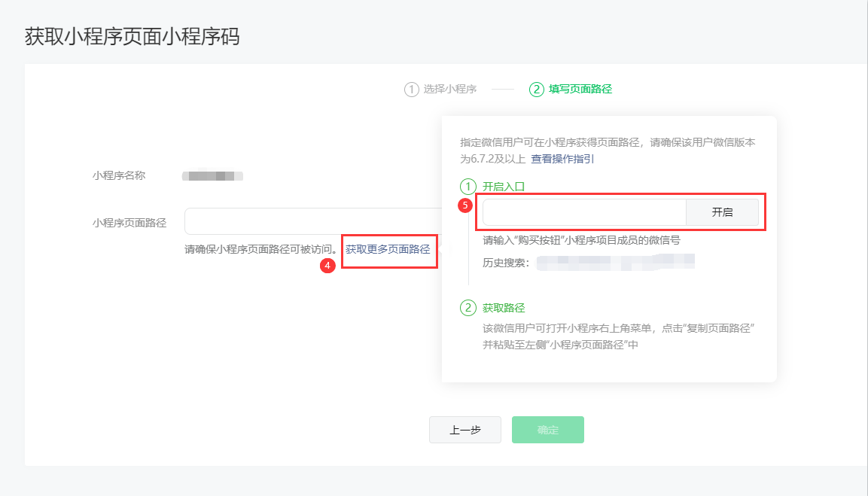Click the green circle 1 beside 开启入口
Image resolution: width=868 pixels, height=496 pixels.
pos(468,186)
